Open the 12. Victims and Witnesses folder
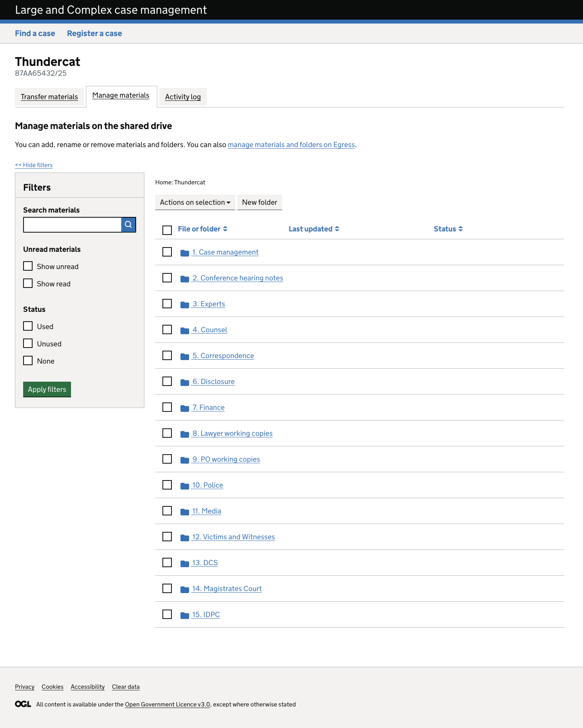Image resolution: width=583 pixels, height=728 pixels. click(x=233, y=537)
